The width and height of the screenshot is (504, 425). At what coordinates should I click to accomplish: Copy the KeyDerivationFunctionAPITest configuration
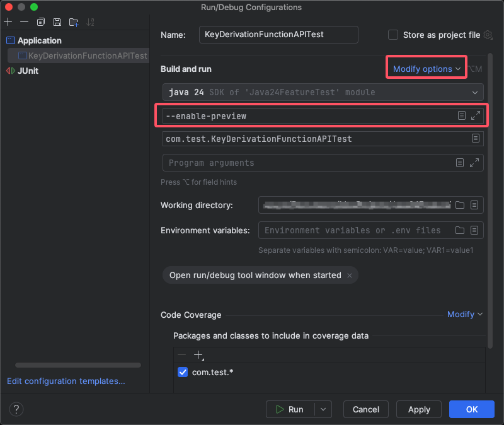tap(40, 21)
